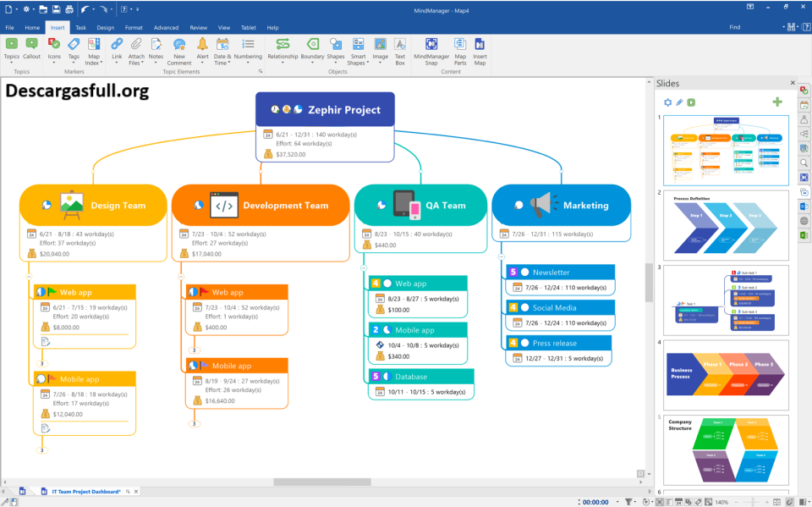This screenshot has height=507, width=812.
Task: Add a new slide with green plus
Action: point(777,102)
